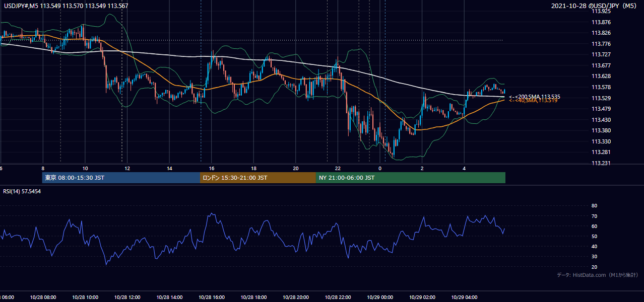Click RSI scale level 60
The image size is (644, 302).
[594, 226]
